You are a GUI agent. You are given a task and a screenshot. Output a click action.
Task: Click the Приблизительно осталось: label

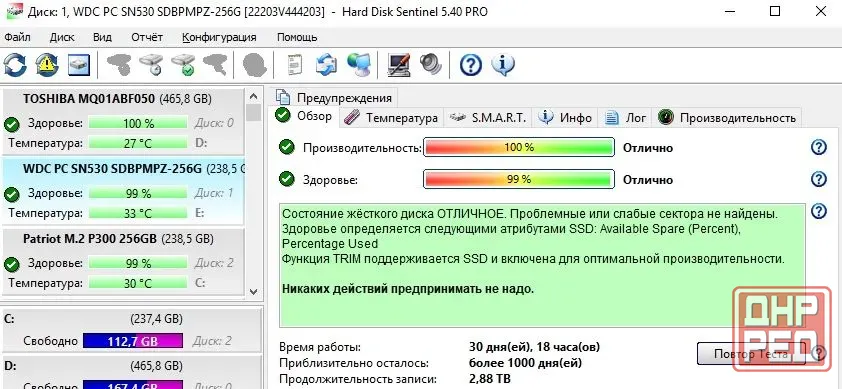pyautogui.click(x=354, y=363)
